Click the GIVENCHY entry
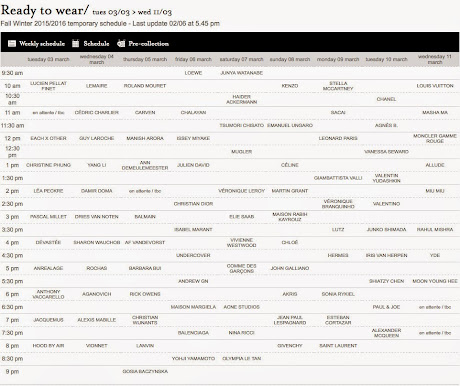Image resolution: width=460 pixels, height=386 pixels. tap(290, 346)
